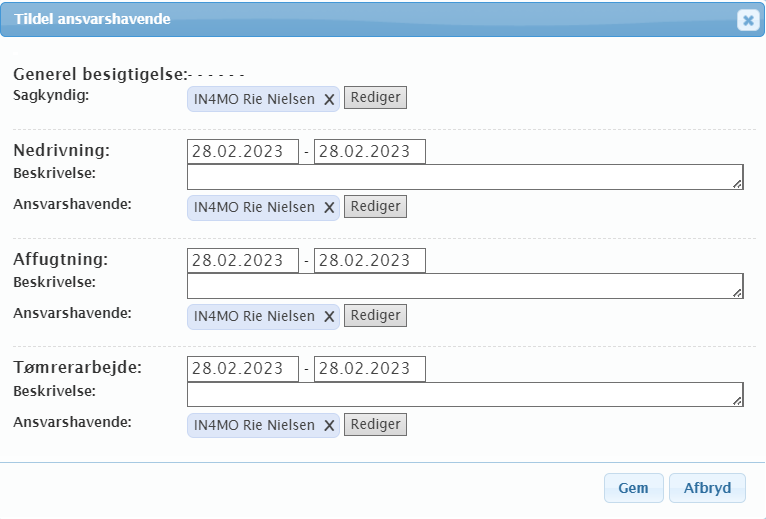Remove IN4MO Rie Nielsen from Sagkyndig
The height and width of the screenshot is (519, 766).
pos(329,99)
